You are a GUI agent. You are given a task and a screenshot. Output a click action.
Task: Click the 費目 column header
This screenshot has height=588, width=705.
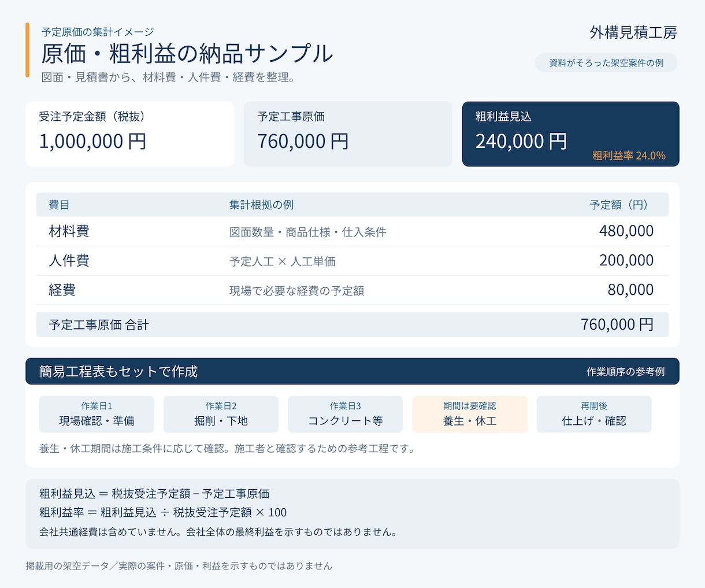[x=59, y=205]
